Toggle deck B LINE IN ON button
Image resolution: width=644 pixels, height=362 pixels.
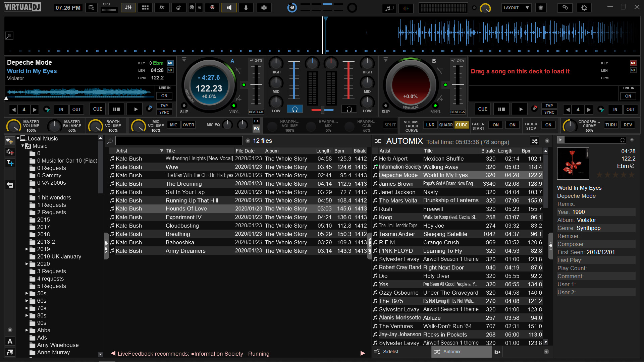click(x=628, y=96)
